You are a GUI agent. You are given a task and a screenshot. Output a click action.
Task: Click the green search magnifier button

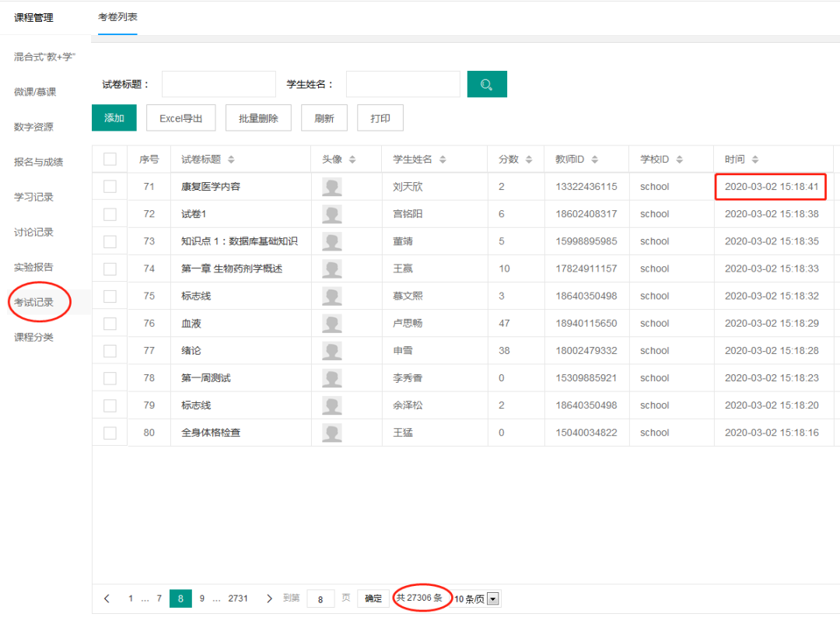pyautogui.click(x=487, y=84)
